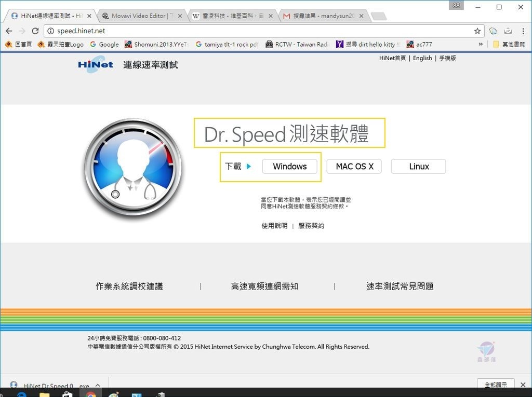The image size is (532, 397).
Task: Close the Movavi Video Editor tab
Action: click(180, 16)
